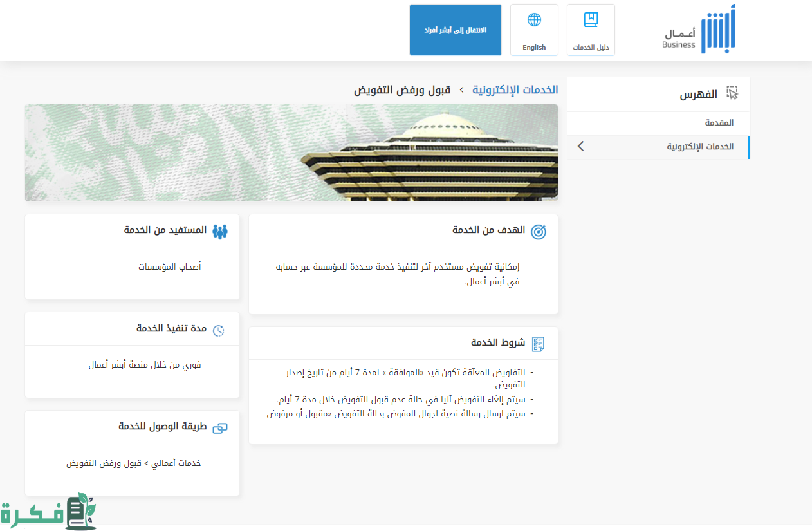Click the clock icon for مدة تنفيذ الخدمة
The width and height of the screenshot is (812, 531).
point(219,330)
